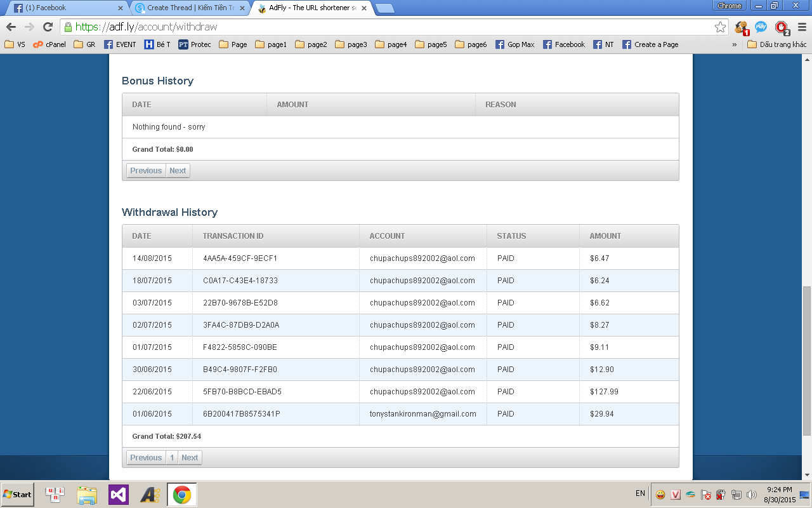Screen dimensions: 812x508
Task: Open the network connection tray icon
Action: click(x=737, y=495)
